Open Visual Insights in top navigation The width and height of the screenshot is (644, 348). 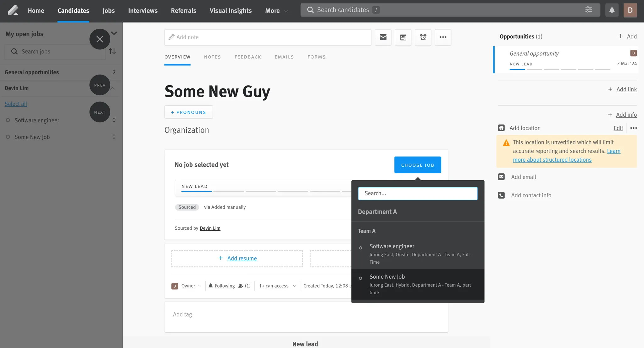coord(230,11)
